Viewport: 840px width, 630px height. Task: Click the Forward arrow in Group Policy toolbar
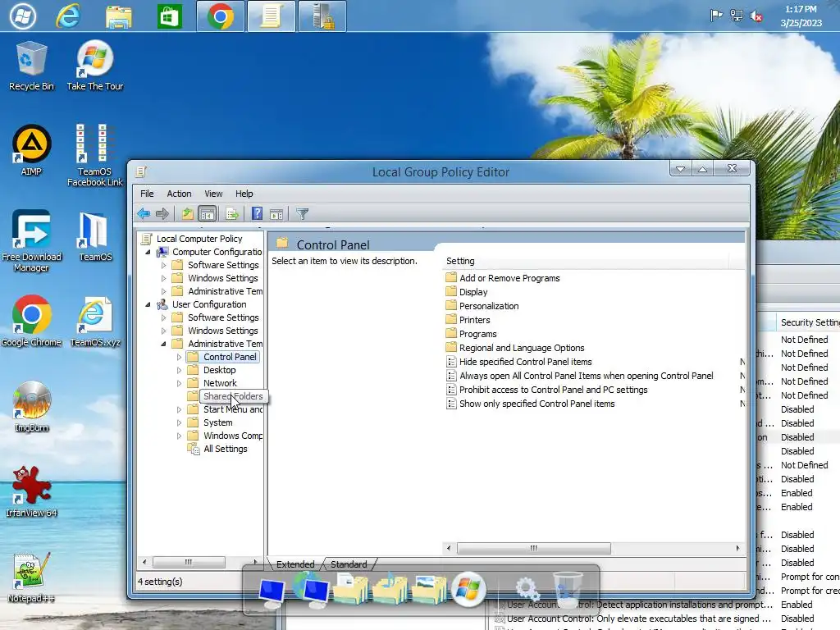click(162, 214)
